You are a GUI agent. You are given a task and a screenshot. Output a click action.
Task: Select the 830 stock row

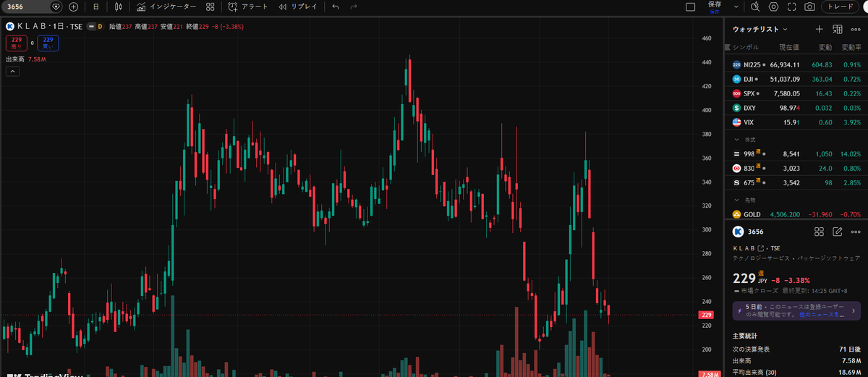[796, 168]
